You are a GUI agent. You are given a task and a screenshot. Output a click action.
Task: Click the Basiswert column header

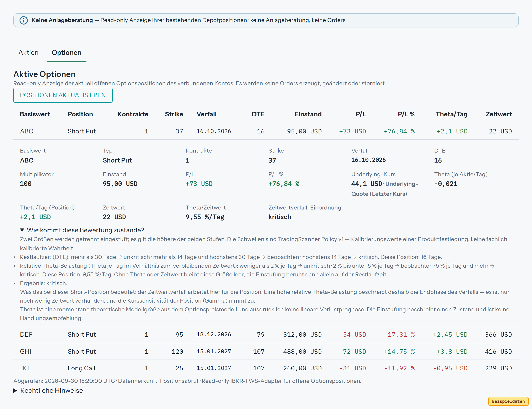click(x=35, y=114)
